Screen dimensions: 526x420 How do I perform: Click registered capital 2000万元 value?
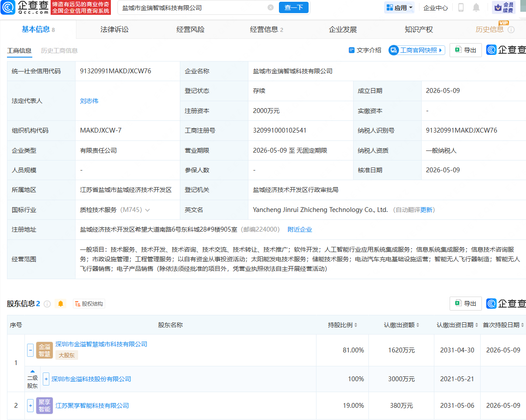266,111
